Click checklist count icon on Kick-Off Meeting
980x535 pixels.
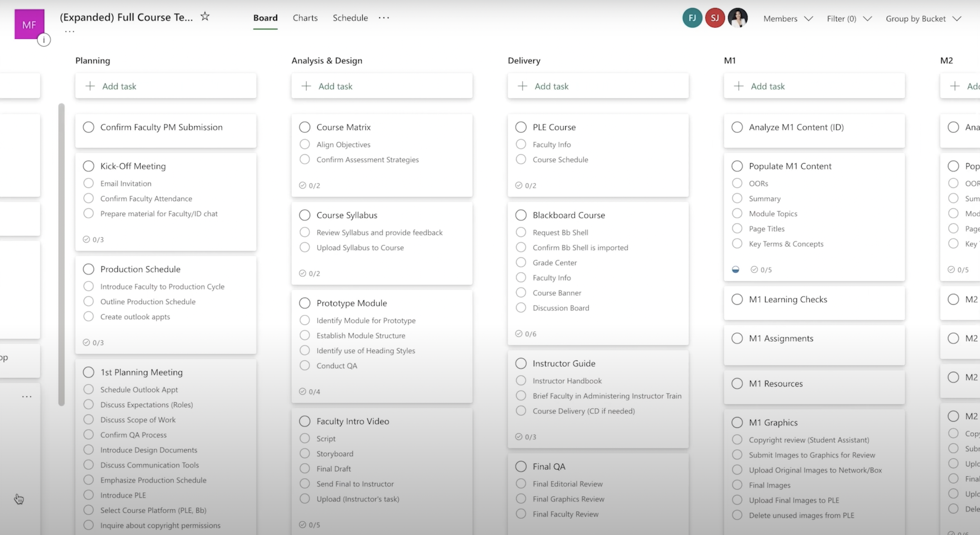pyautogui.click(x=86, y=239)
